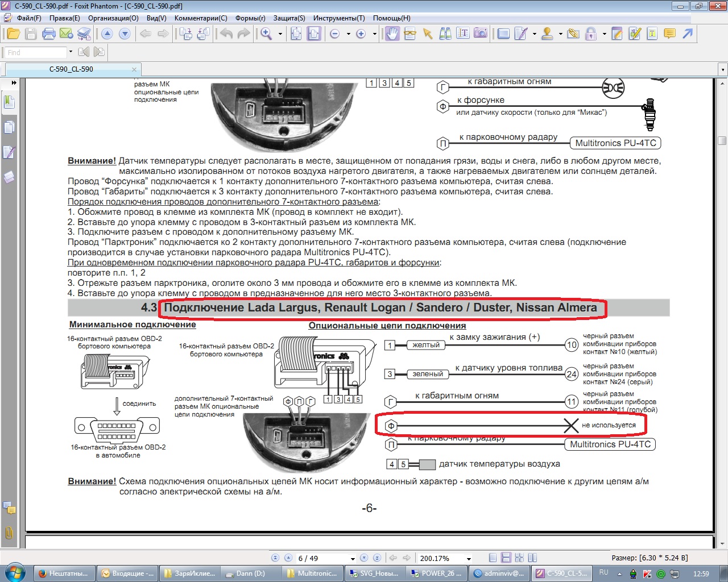Go to previous page with blue up arrow
The height and width of the screenshot is (582, 728).
(107, 34)
